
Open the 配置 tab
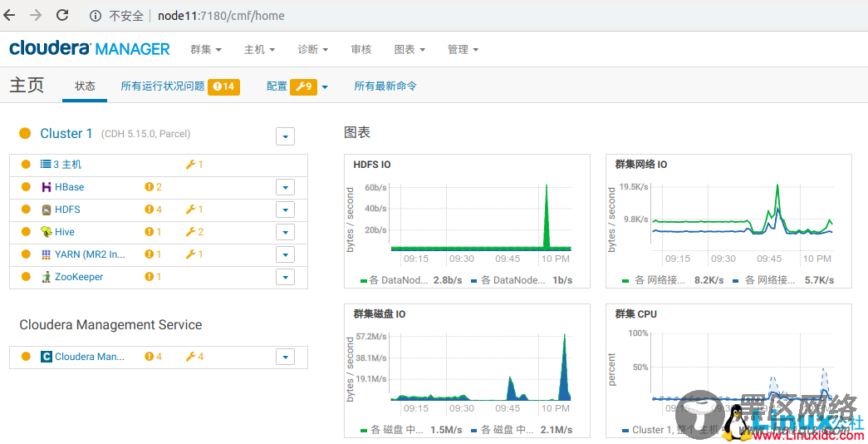tap(277, 86)
